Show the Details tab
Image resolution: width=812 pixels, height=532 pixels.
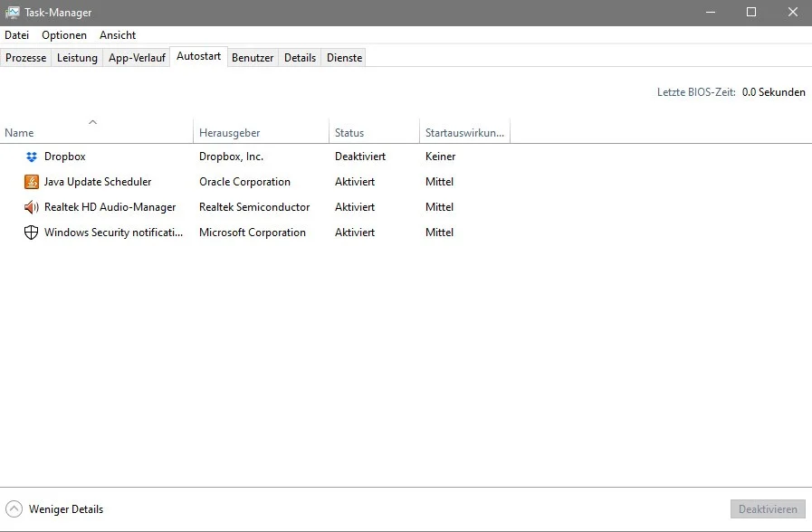click(300, 57)
